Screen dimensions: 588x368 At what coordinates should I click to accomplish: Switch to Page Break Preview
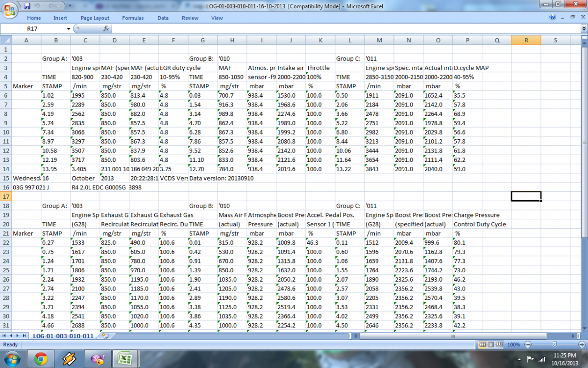500,344
